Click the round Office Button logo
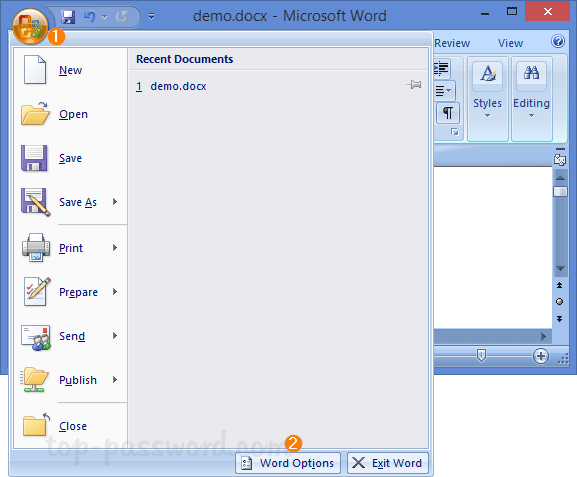577x477 pixels. [x=30, y=26]
